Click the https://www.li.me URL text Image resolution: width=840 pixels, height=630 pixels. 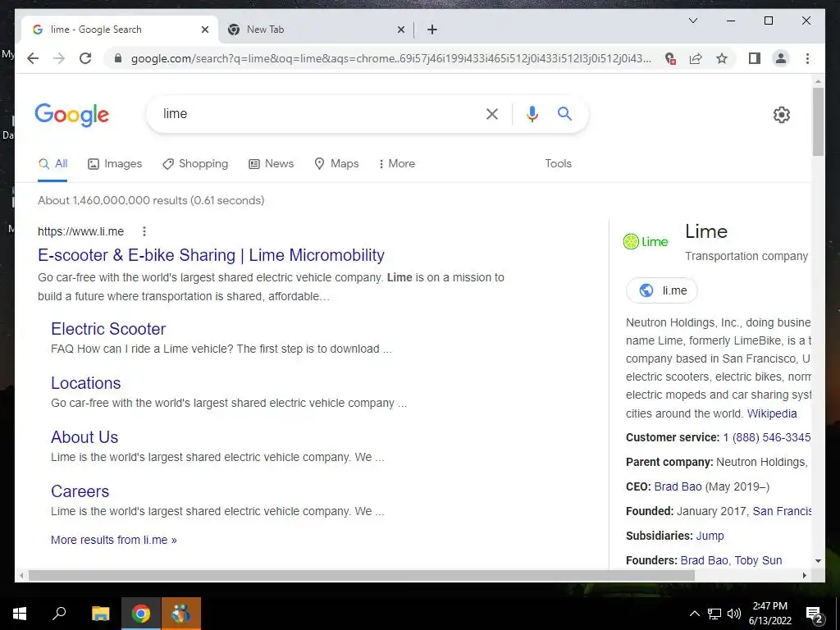pyautogui.click(x=81, y=231)
